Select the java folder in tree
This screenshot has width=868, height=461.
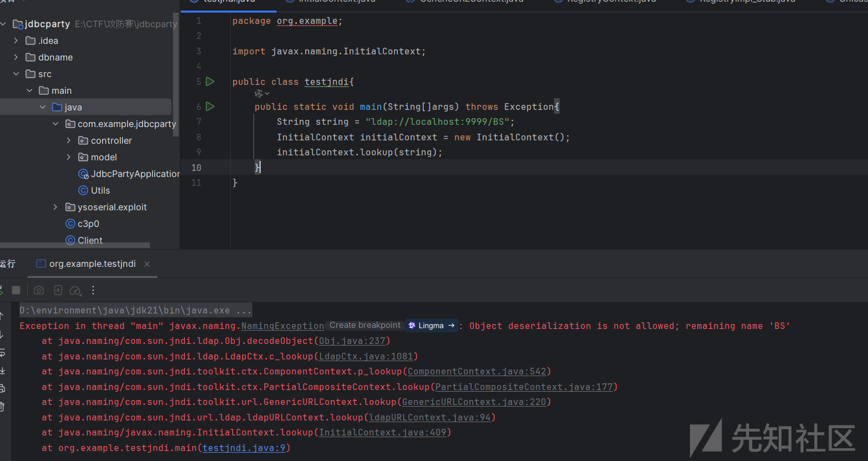pos(86,107)
